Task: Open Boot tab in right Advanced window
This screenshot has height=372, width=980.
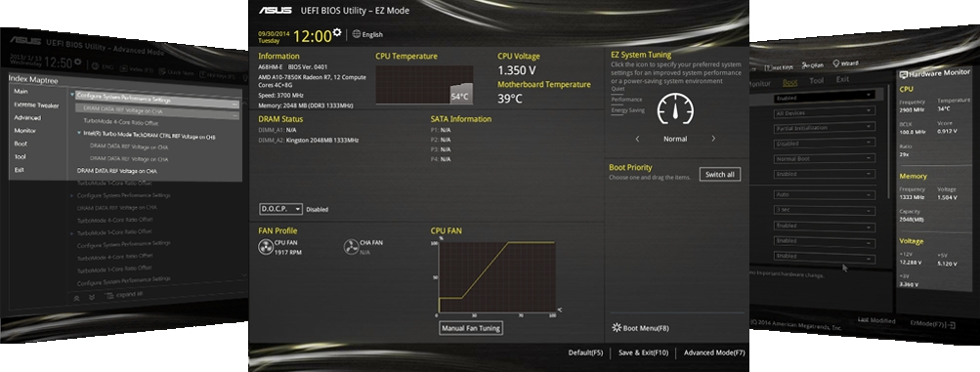Action: click(x=790, y=82)
